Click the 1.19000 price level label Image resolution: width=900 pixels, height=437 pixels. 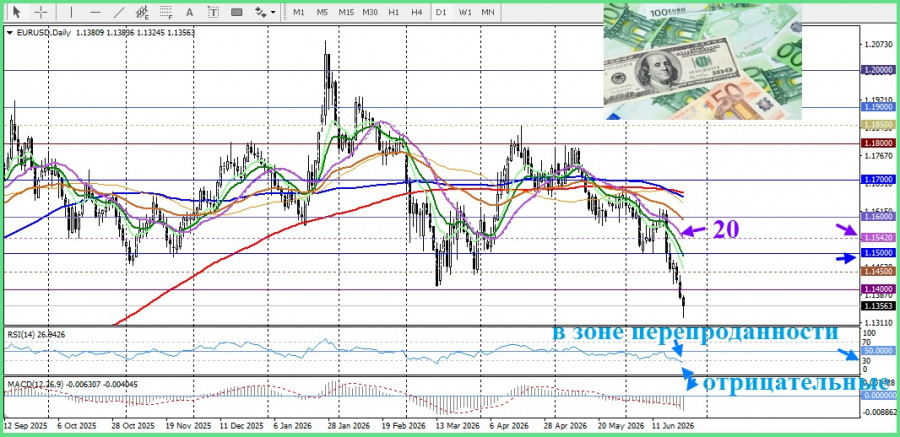tap(878, 107)
